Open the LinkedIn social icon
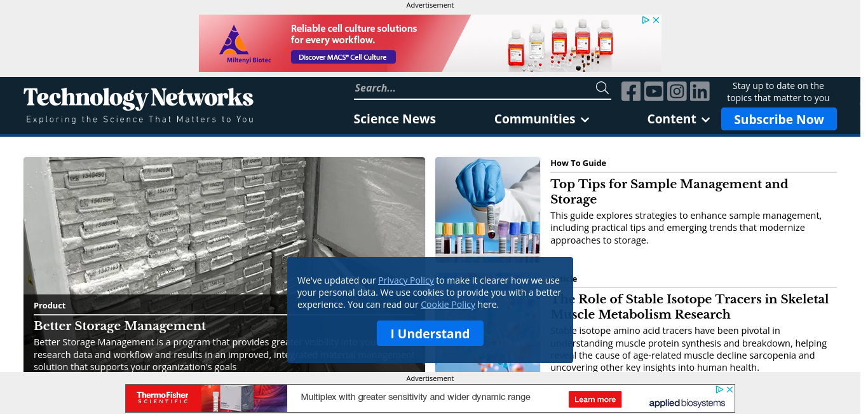The height and width of the screenshot is (414, 868). pos(700,92)
